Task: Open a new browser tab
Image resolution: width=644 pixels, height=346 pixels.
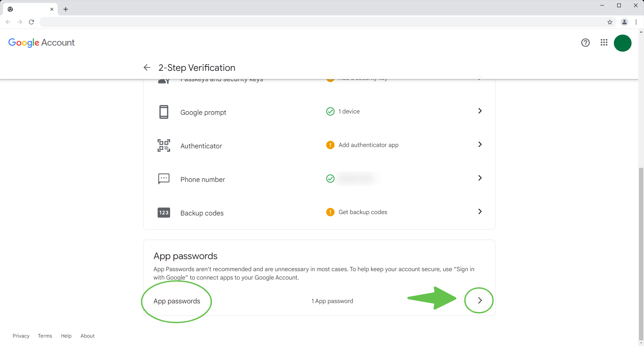Action: pos(66,9)
